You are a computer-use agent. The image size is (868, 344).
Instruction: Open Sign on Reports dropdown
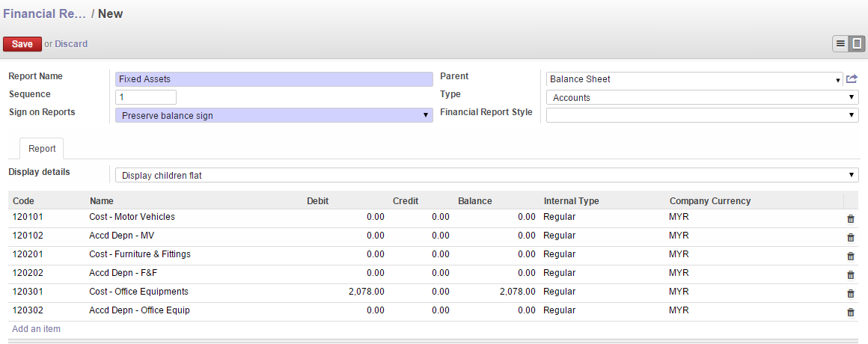coord(274,115)
